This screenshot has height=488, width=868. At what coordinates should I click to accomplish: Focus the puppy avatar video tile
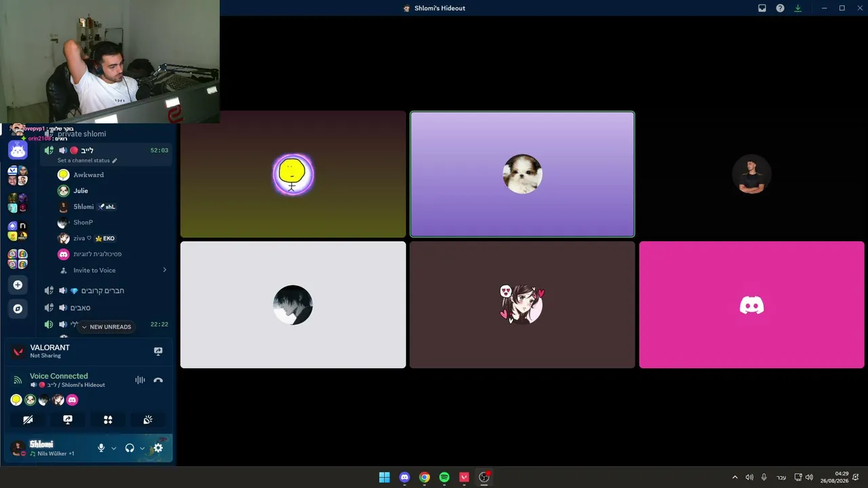[522, 174]
